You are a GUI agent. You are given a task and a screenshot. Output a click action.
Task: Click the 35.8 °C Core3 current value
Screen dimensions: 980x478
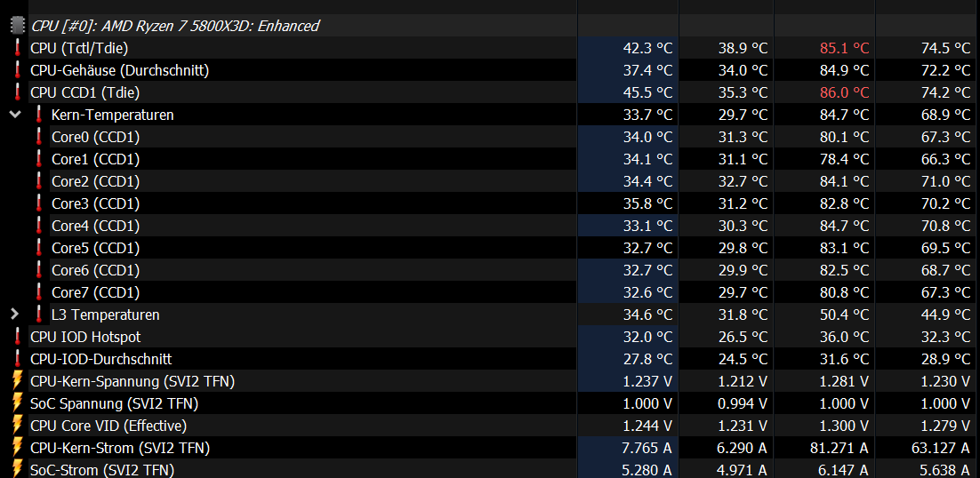(x=648, y=203)
